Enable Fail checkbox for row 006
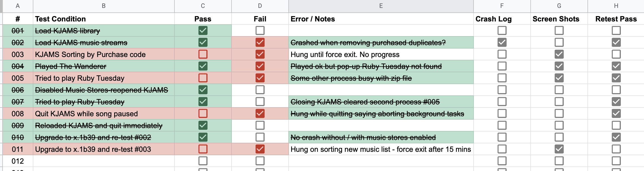The image size is (644, 171). pyautogui.click(x=260, y=90)
